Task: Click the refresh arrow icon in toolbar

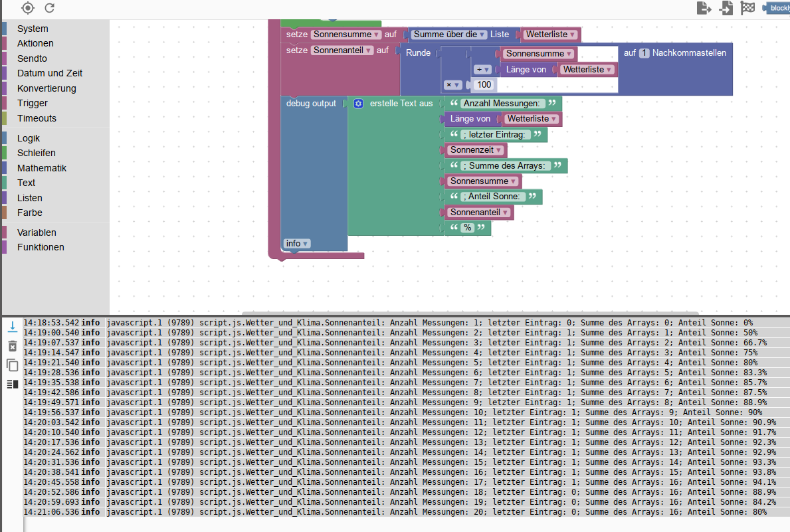Action: point(49,8)
